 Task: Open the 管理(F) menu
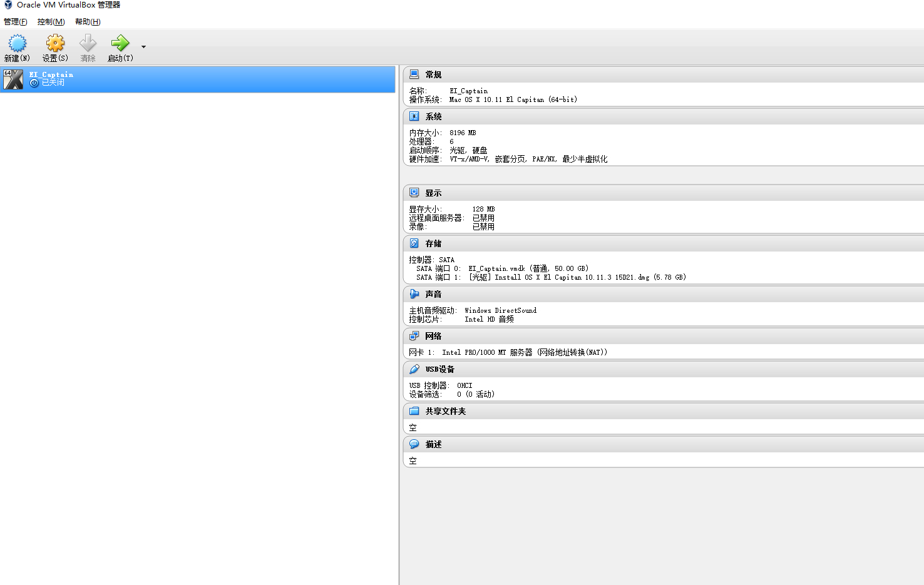tap(16, 22)
